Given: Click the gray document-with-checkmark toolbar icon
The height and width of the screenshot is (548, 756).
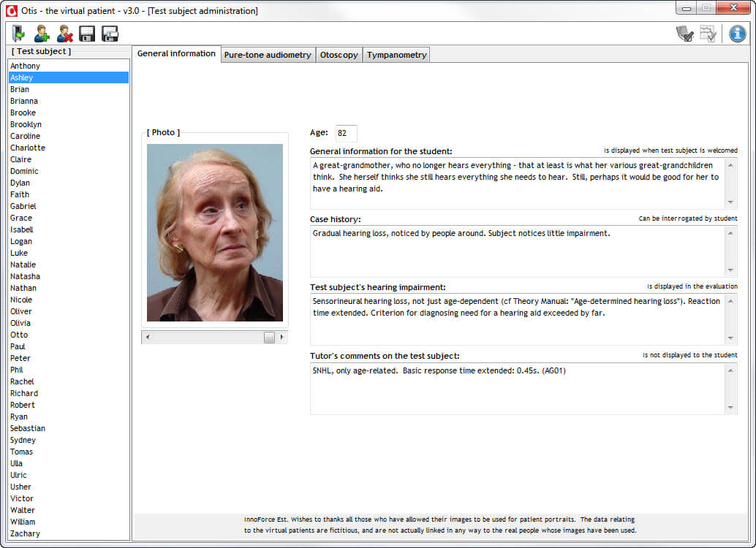Looking at the screenshot, I should (684, 34).
